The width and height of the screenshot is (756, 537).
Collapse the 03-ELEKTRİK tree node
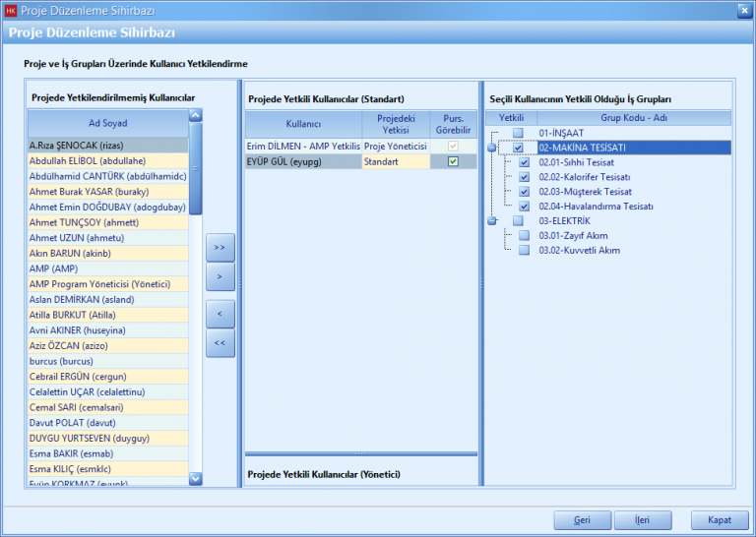click(491, 221)
